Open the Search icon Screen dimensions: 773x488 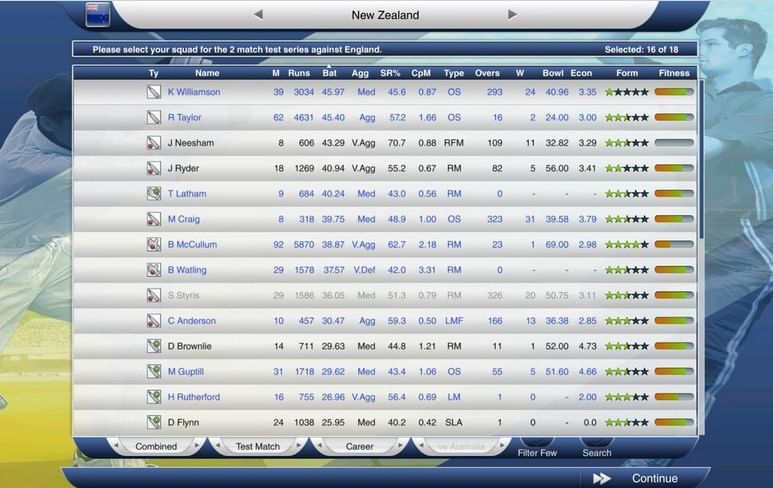[596, 441]
